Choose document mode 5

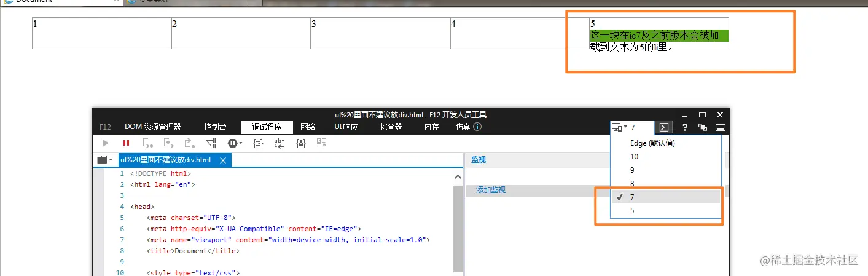pos(665,211)
